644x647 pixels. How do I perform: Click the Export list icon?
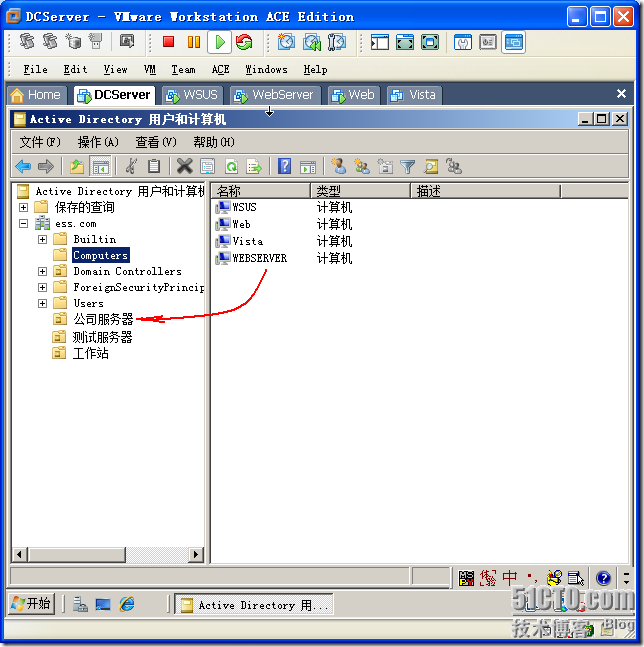coord(254,167)
